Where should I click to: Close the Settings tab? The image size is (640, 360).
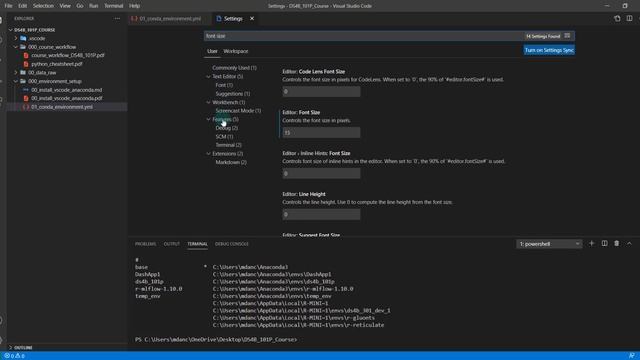(252, 18)
